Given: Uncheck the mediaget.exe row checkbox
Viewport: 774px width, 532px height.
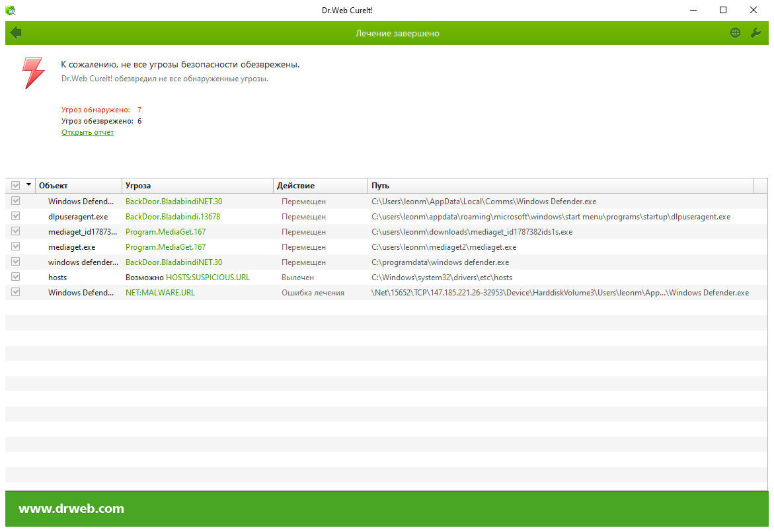Looking at the screenshot, I should click(16, 247).
